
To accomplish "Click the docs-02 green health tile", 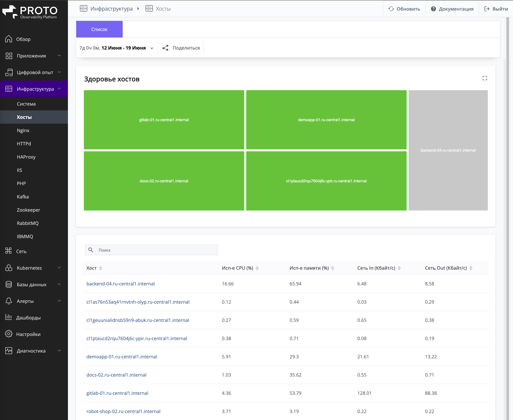I will (164, 181).
